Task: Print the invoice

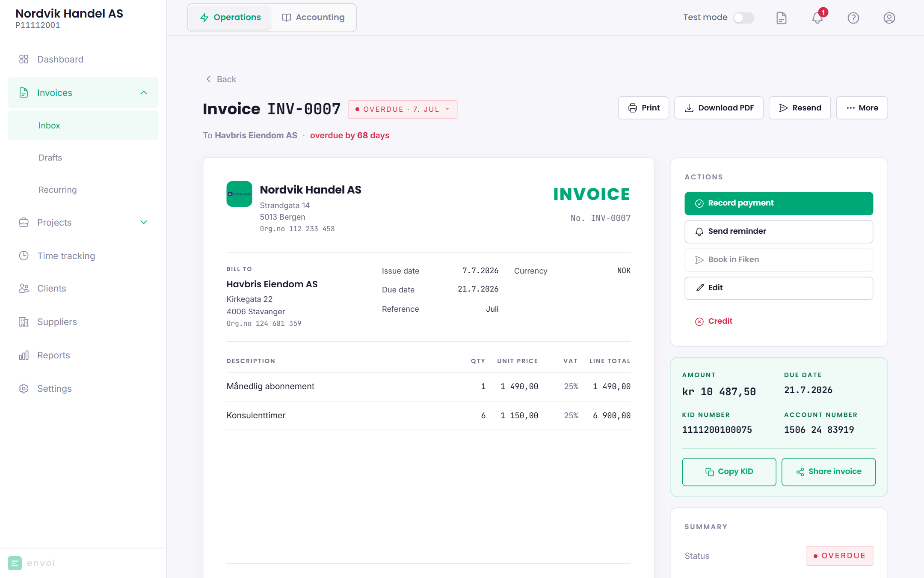Action: pyautogui.click(x=643, y=108)
